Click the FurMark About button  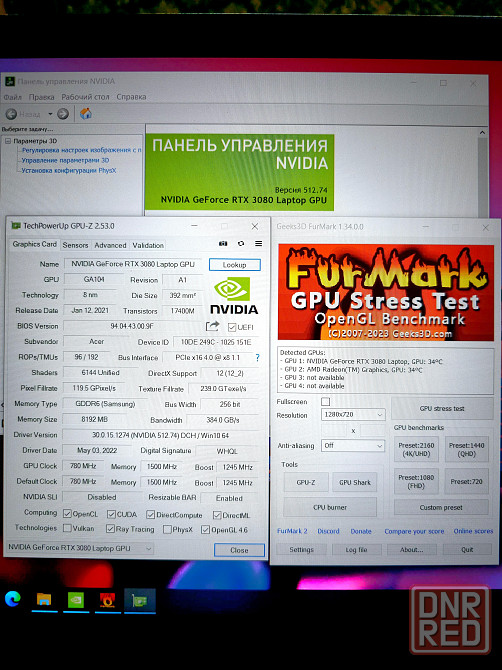click(411, 550)
